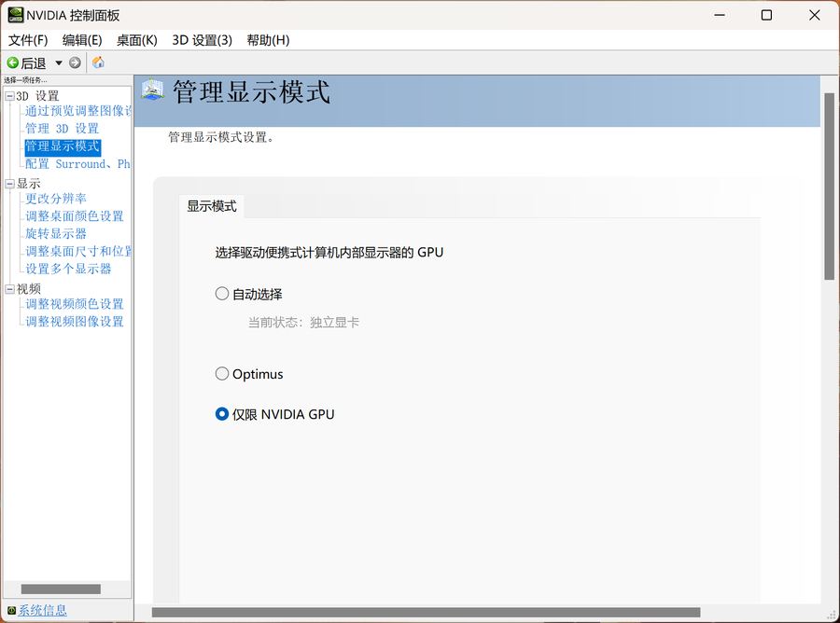Click the NVIDIA logo in title bar
The width and height of the screenshot is (840, 623).
point(16,15)
